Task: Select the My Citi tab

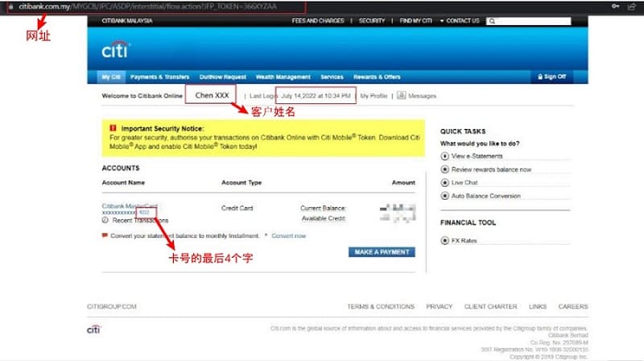Action: (x=111, y=77)
